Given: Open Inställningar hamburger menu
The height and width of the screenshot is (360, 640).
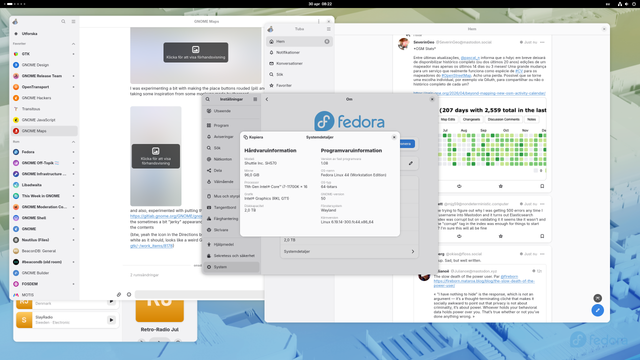Looking at the screenshot, I should point(255,99).
